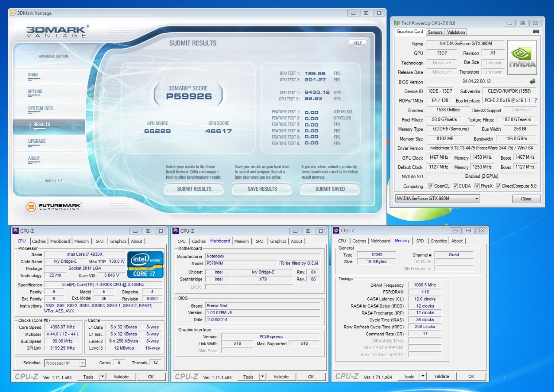Click GPU TEST 1 value 186.96

pyautogui.click(x=315, y=74)
